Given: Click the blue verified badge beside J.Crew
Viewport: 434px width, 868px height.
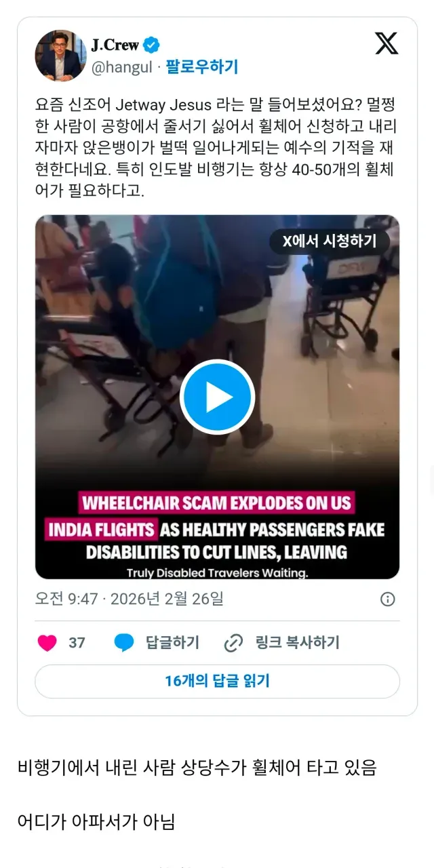Looking at the screenshot, I should [x=152, y=45].
